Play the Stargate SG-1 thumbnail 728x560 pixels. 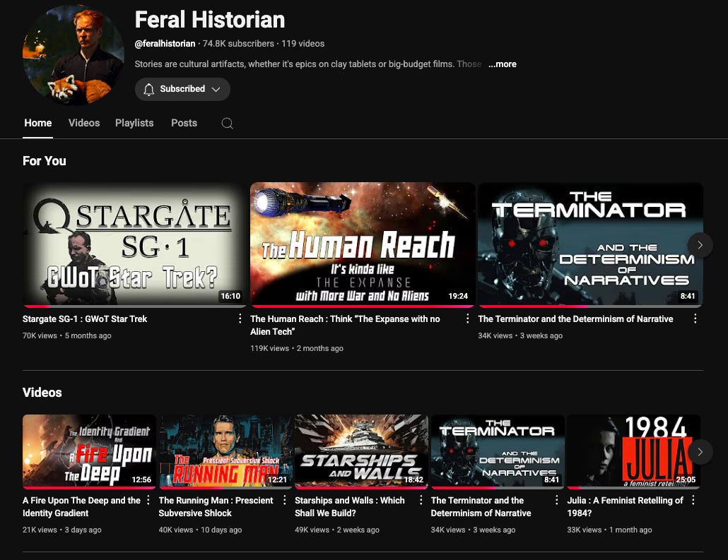pos(134,244)
